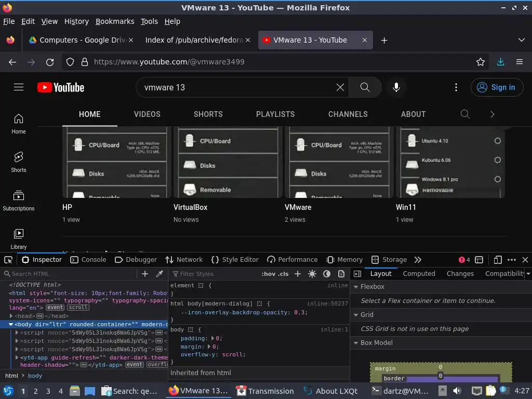Open Firefox downloads panel

coord(500,62)
